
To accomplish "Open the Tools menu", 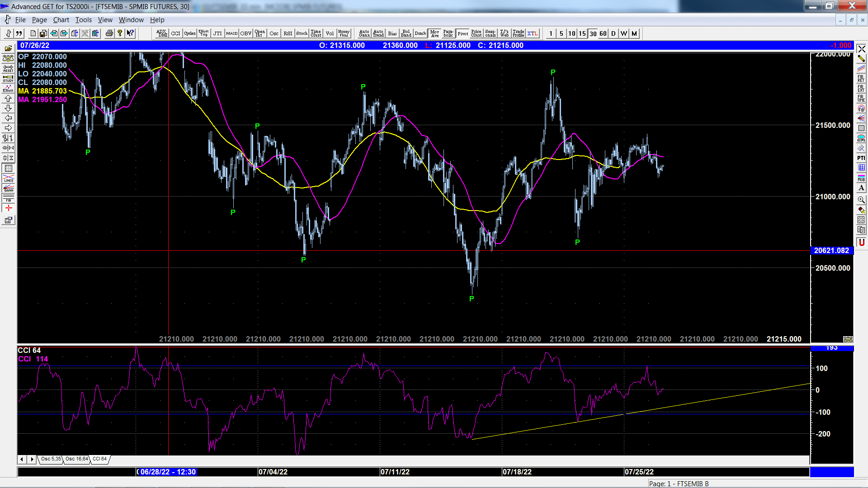I will pos(83,20).
